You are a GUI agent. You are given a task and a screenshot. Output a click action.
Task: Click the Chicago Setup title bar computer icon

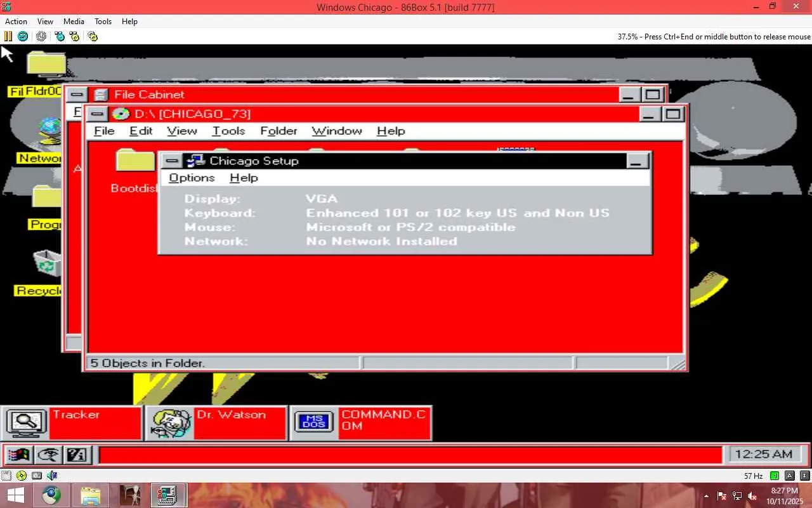tap(195, 161)
